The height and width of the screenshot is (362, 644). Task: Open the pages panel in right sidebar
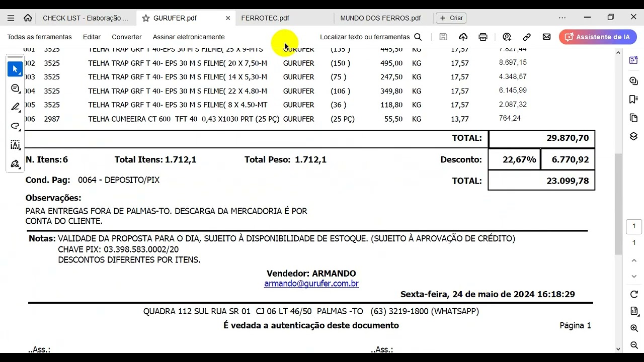pyautogui.click(x=633, y=118)
